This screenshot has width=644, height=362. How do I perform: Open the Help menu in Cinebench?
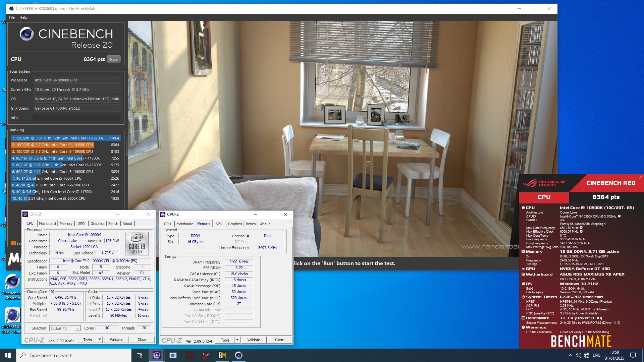coord(23,17)
